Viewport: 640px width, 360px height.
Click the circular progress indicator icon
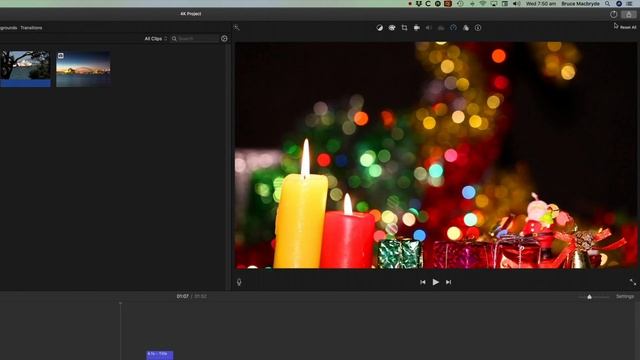pyautogui.click(x=613, y=14)
